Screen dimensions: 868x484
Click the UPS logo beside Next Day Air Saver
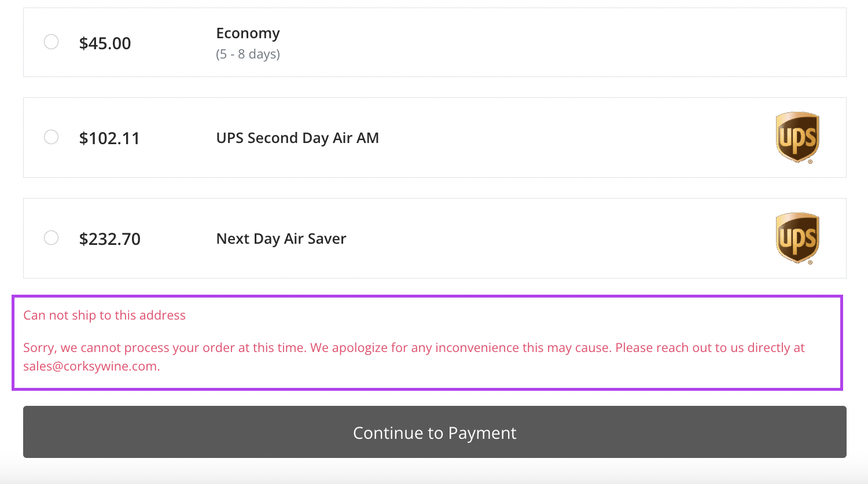point(797,238)
